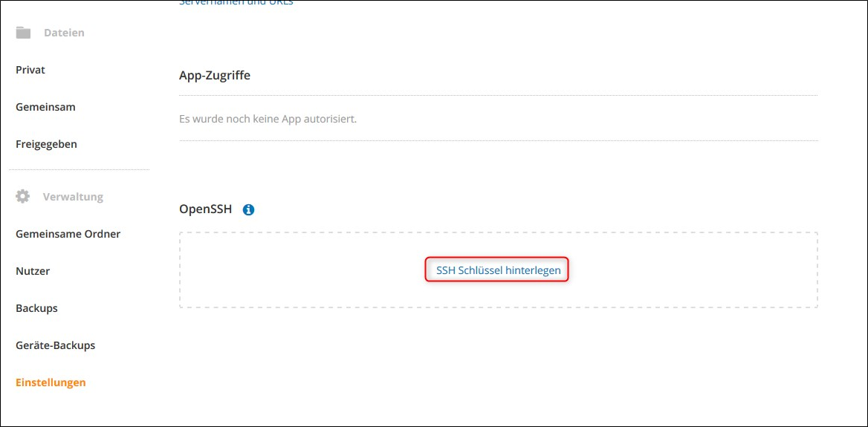Click the gear icon beside Verwaltung
This screenshot has height=427, width=868.
(x=23, y=197)
